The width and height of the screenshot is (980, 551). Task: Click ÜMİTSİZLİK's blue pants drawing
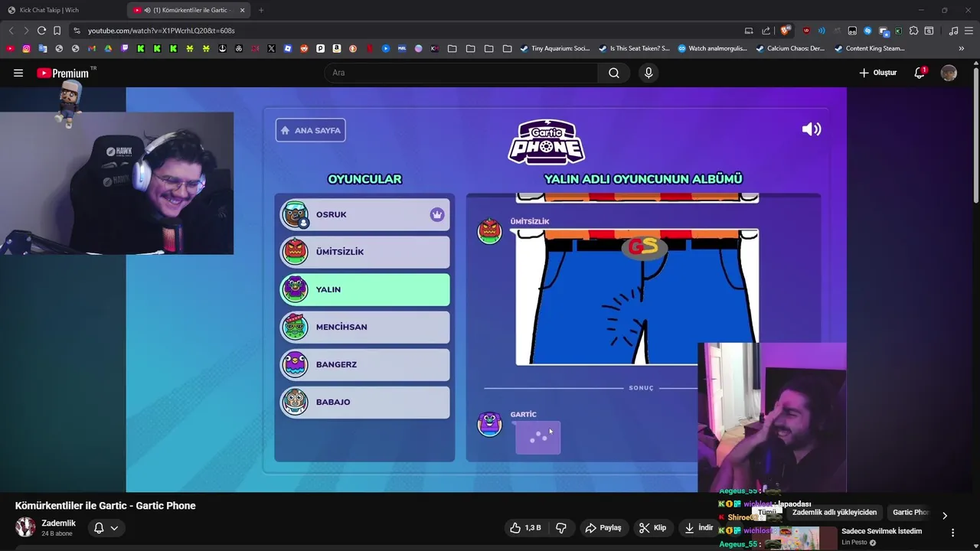pos(637,297)
